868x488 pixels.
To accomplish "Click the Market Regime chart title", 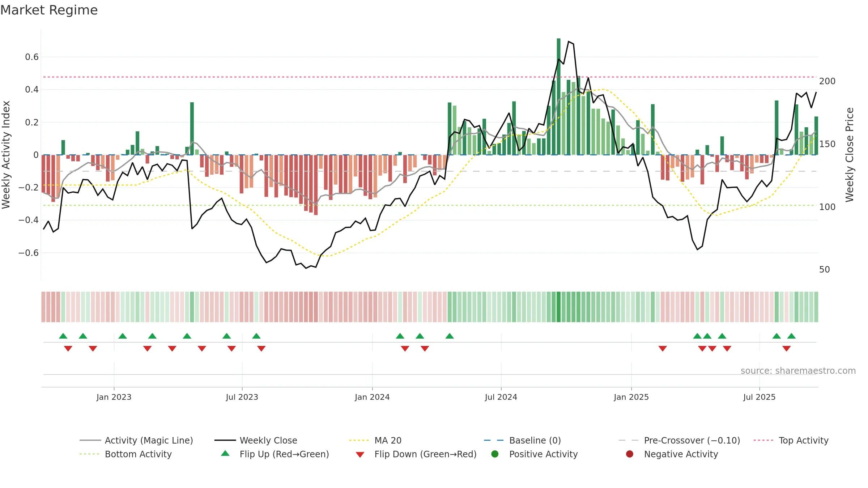I will 49,10.
